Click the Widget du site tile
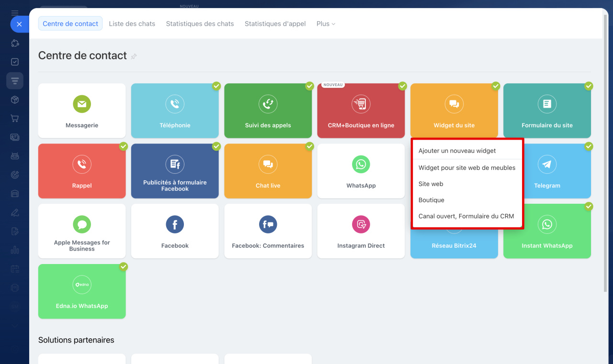 (x=454, y=111)
